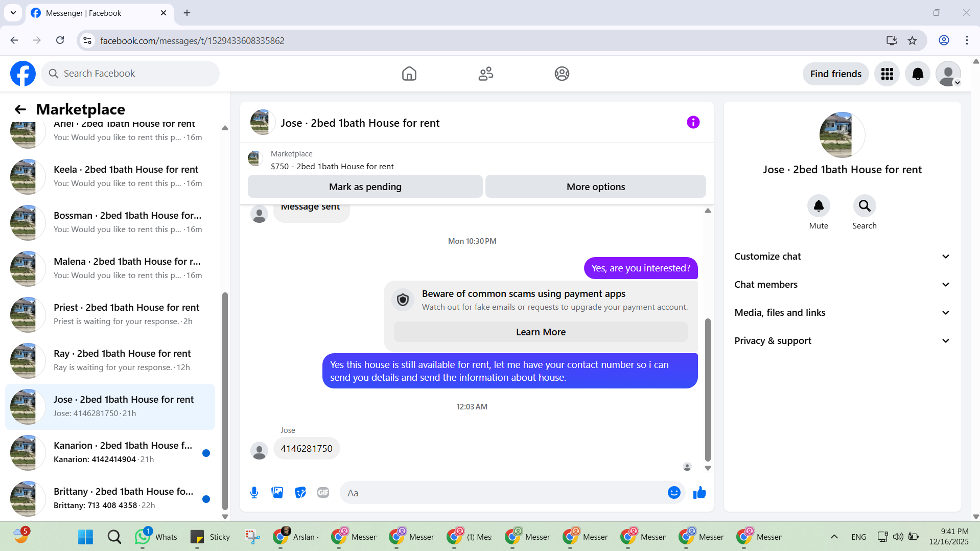The image size is (980, 551).
Task: Open the notifications bell
Action: (918, 74)
